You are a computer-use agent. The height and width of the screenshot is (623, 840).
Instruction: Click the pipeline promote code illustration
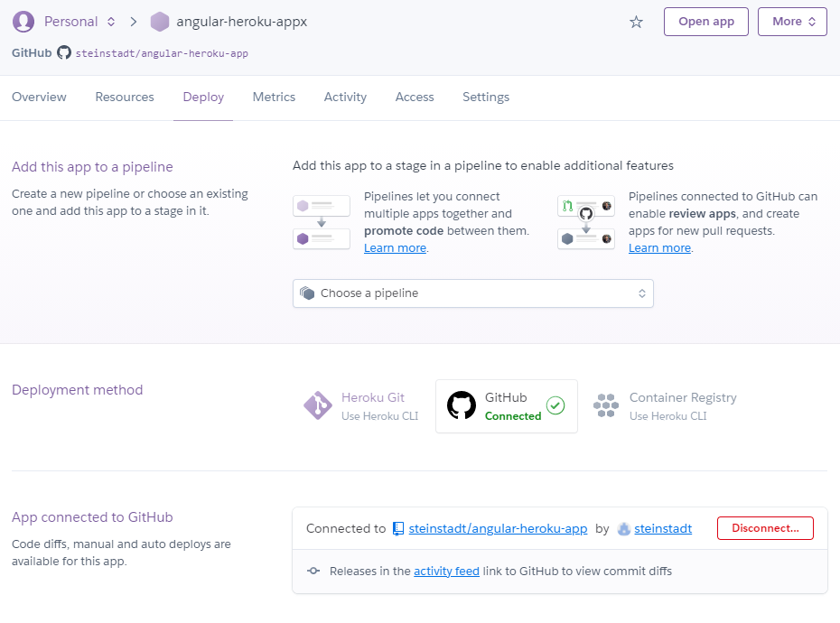point(322,222)
